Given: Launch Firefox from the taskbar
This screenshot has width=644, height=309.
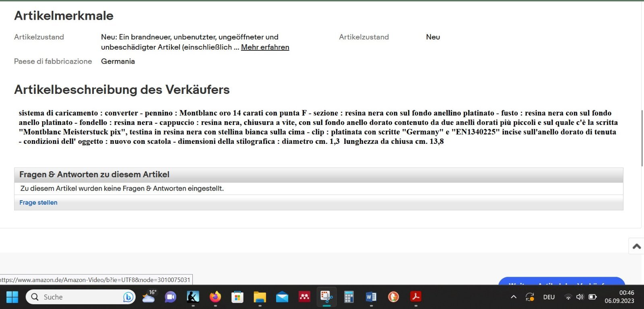Looking at the screenshot, I should coord(215,297).
